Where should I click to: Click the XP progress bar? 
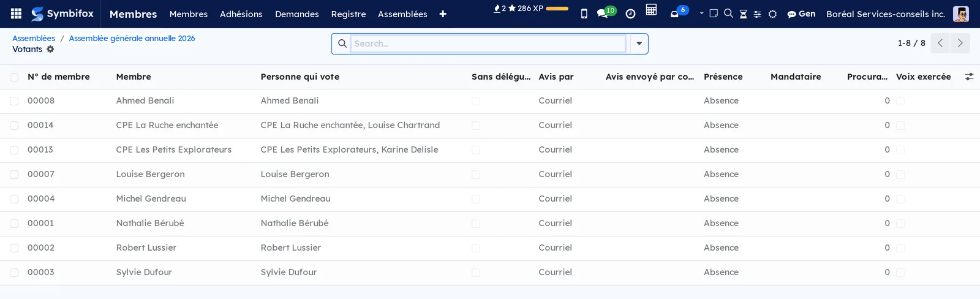click(x=557, y=9)
